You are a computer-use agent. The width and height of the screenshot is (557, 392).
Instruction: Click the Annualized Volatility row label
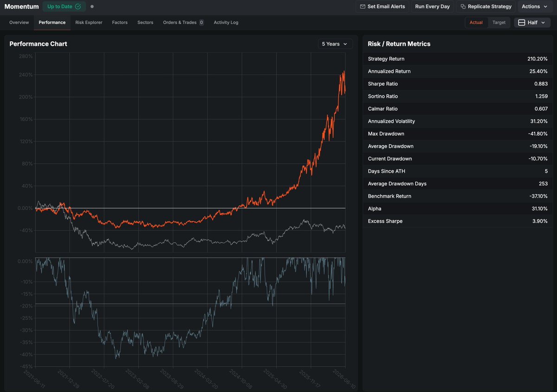click(x=391, y=122)
